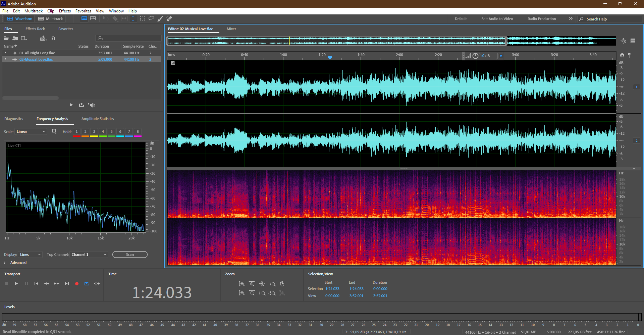Toggle Loop Playback in Transport
The width and height of the screenshot is (644, 335).
coord(87,284)
